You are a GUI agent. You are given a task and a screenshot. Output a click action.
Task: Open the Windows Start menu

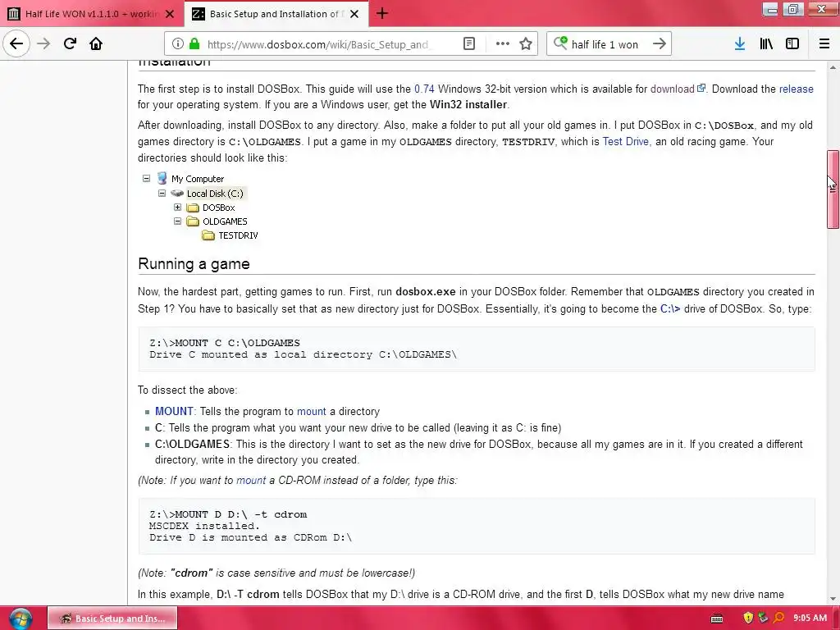tap(21, 619)
